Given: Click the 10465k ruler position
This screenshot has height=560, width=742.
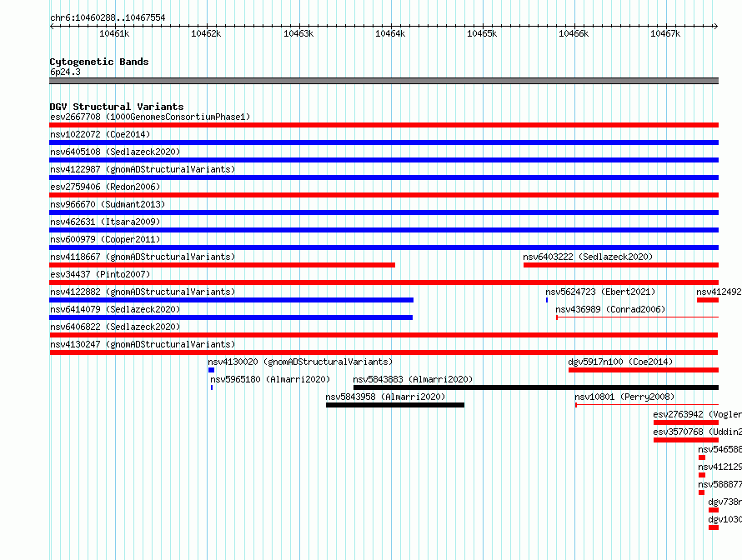Looking at the screenshot, I should [x=482, y=33].
